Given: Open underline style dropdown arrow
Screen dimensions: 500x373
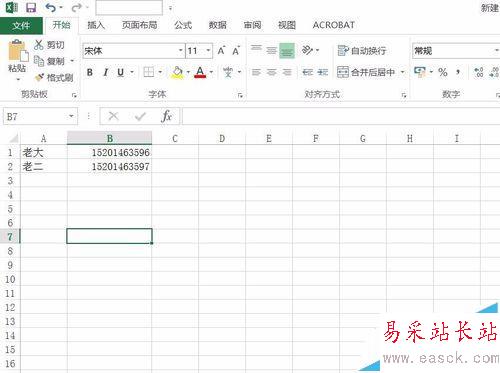Looking at the screenshot, I should click(132, 72).
